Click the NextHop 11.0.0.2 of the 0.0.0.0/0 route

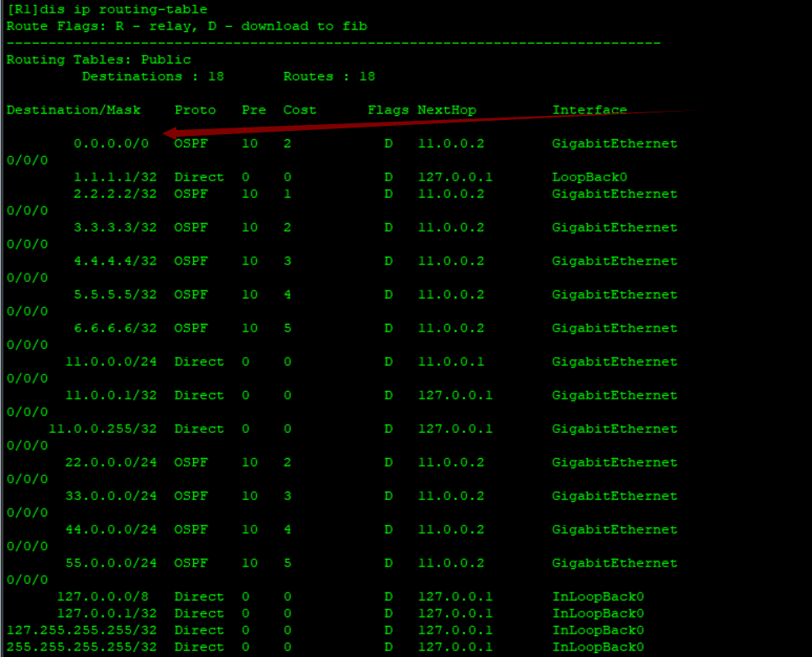pyautogui.click(x=451, y=143)
